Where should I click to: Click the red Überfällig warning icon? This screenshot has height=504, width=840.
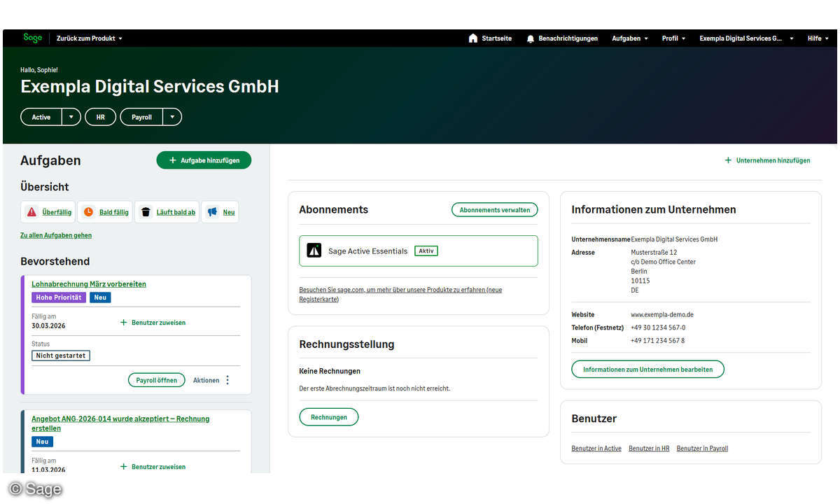(x=31, y=212)
